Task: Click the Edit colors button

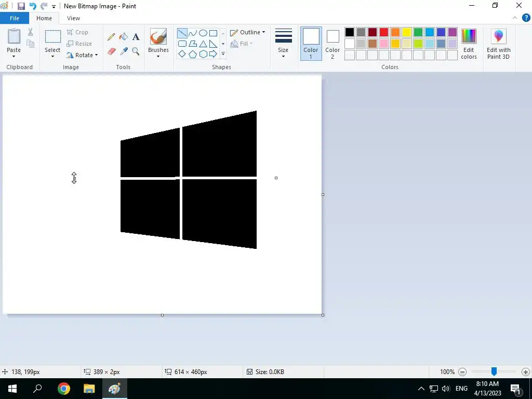Action: click(x=469, y=44)
